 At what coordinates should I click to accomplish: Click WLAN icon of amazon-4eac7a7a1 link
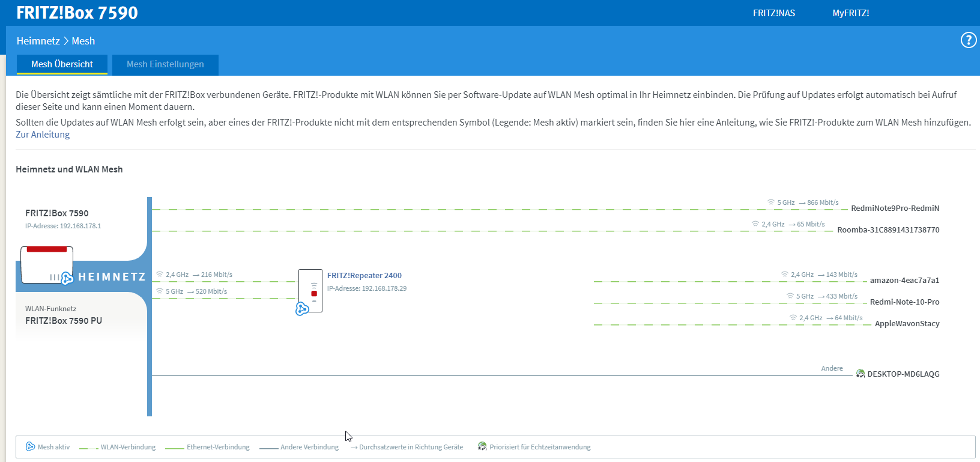pos(784,275)
